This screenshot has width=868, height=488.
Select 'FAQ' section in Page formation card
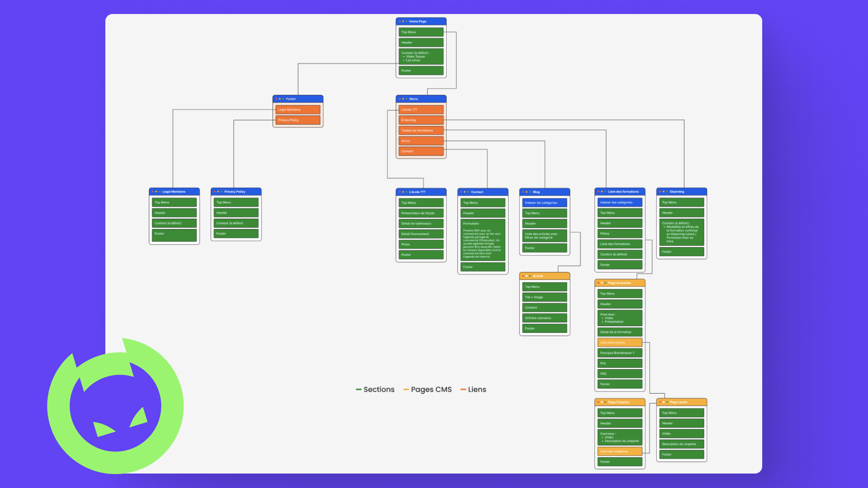[619, 374]
